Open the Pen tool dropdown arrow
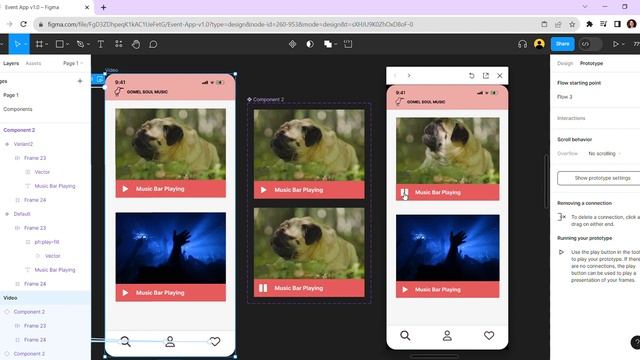 (x=88, y=44)
